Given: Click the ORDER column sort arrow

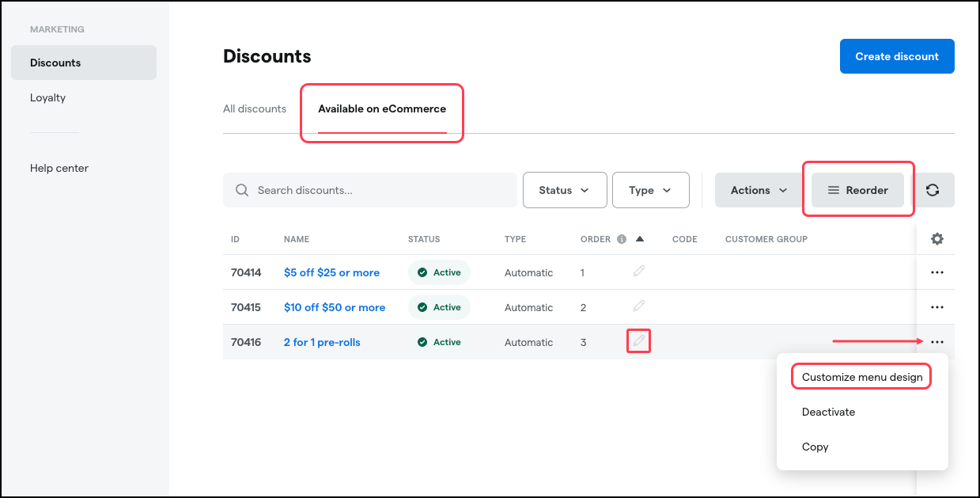Looking at the screenshot, I should [x=640, y=239].
